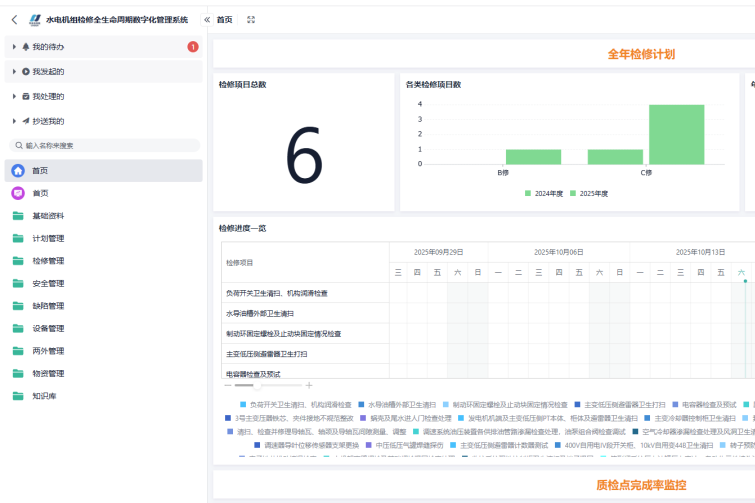Click the 全年检修计划 heading

click(x=641, y=54)
